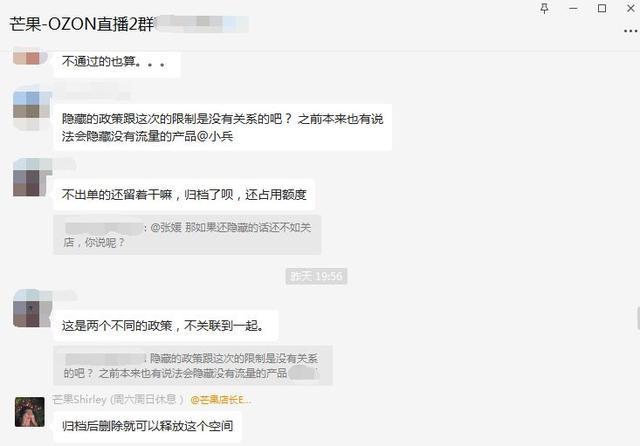
Task: Click the group title 芒果-OZON直播2群
Action: 81,24
